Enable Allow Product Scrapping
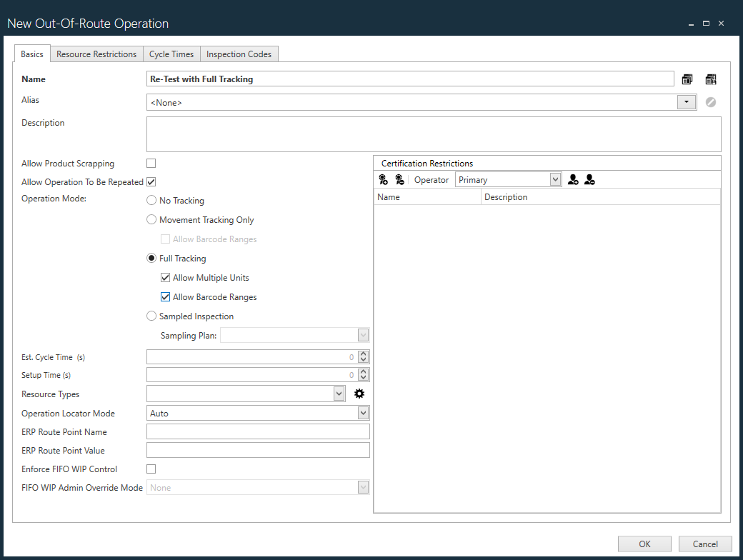Image resolution: width=743 pixels, height=560 pixels. [x=151, y=163]
